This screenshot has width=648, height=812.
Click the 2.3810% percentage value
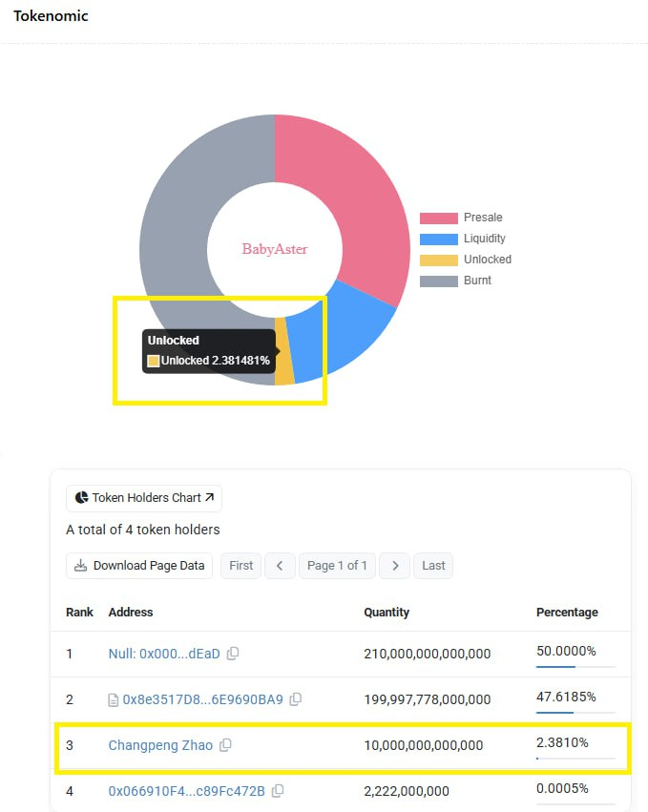562,742
